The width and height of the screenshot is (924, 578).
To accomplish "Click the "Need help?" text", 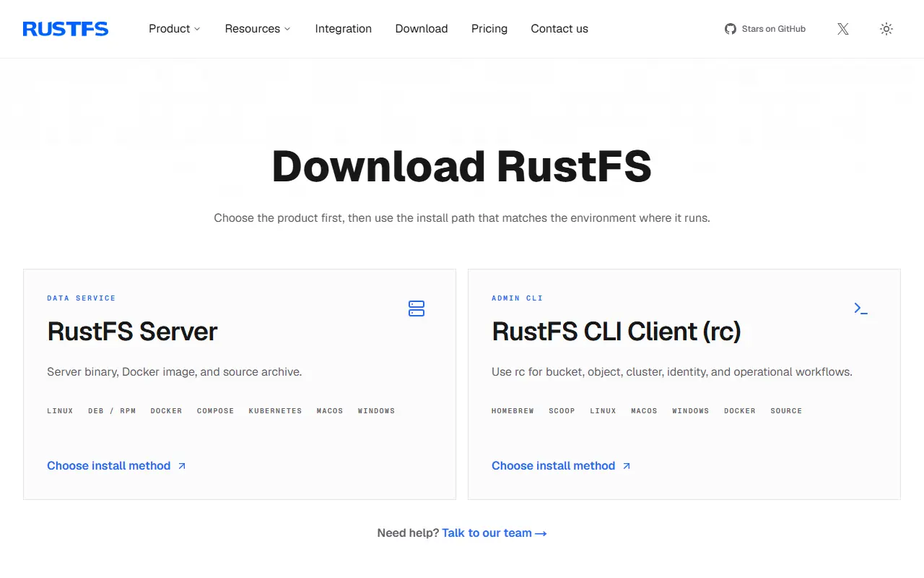I will pyautogui.click(x=408, y=533).
